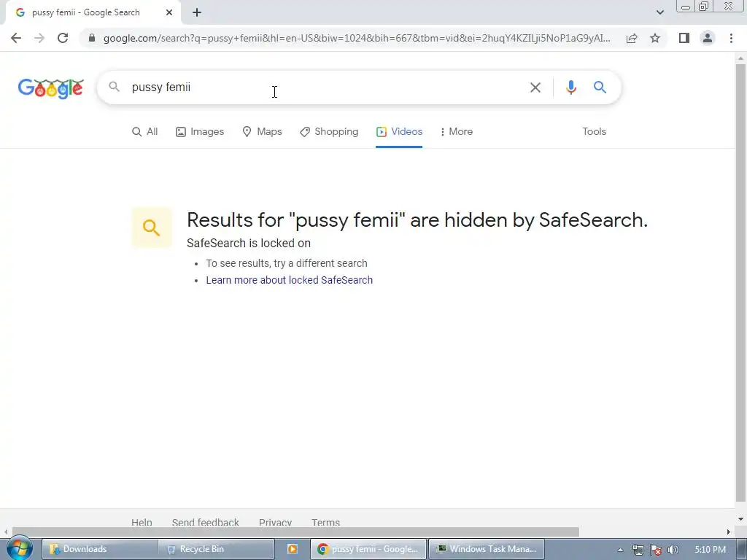Click the Chrome taskbar button
This screenshot has height=560, width=747.
click(368, 549)
